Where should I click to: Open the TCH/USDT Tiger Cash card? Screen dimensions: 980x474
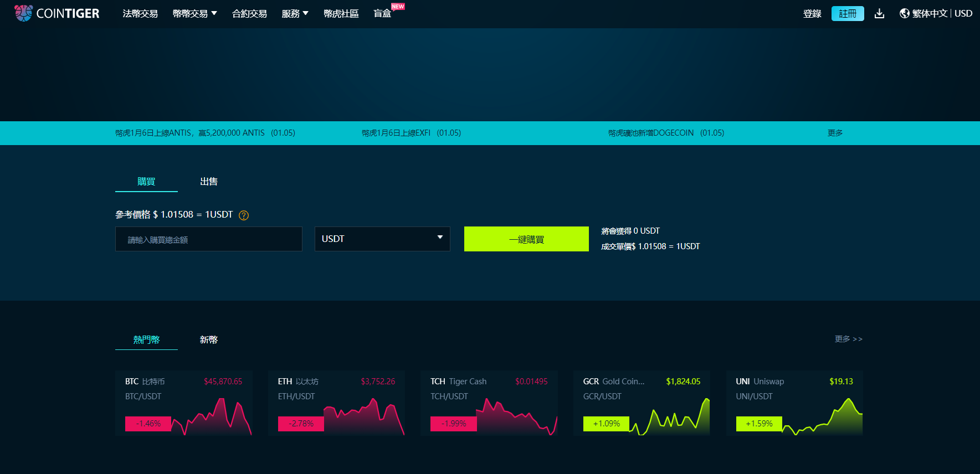(489, 403)
